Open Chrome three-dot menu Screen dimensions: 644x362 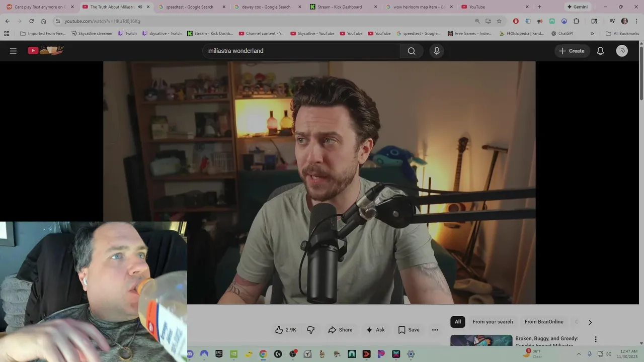[x=636, y=21]
